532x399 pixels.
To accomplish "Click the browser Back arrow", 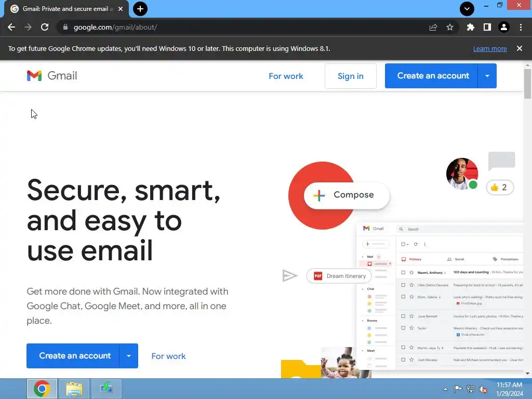I will (x=11, y=27).
